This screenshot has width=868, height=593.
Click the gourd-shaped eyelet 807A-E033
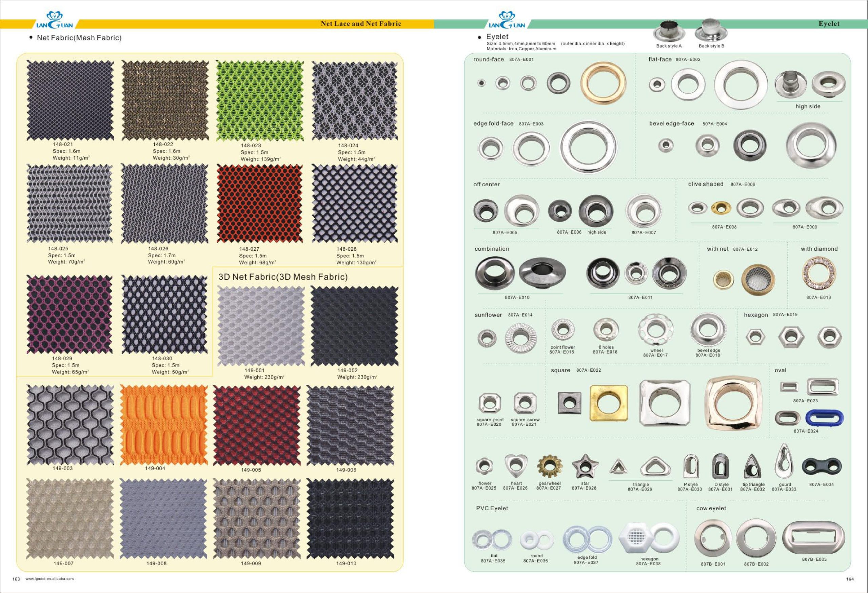pyautogui.click(x=784, y=461)
